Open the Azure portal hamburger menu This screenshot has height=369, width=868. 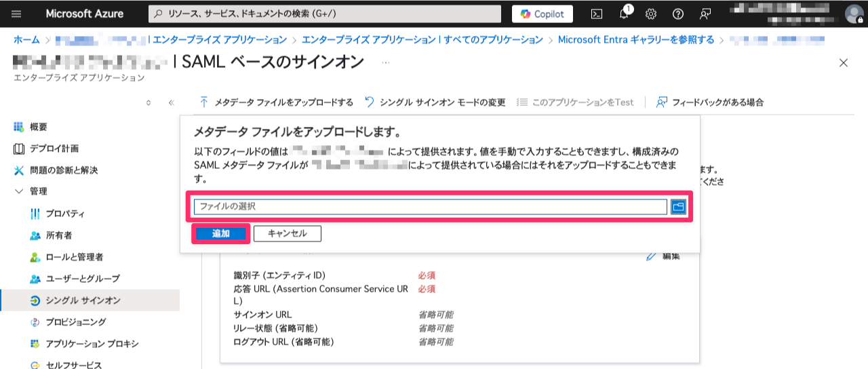17,14
